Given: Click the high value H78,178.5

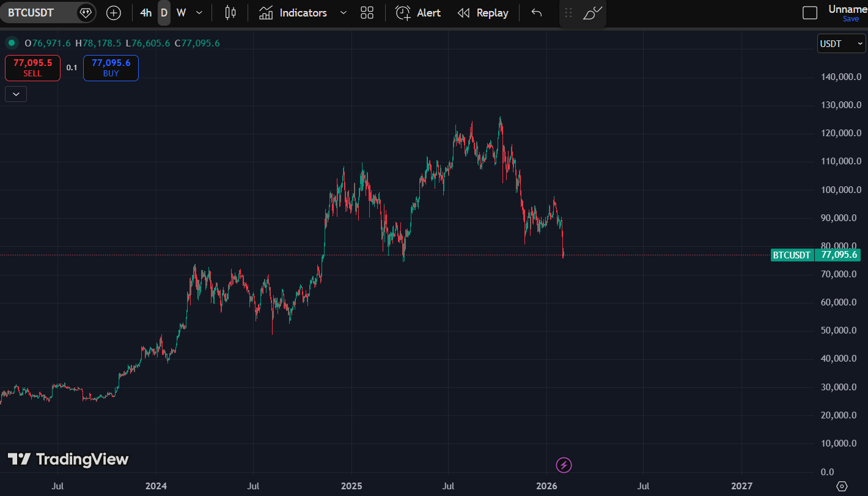Looking at the screenshot, I should click(x=98, y=43).
